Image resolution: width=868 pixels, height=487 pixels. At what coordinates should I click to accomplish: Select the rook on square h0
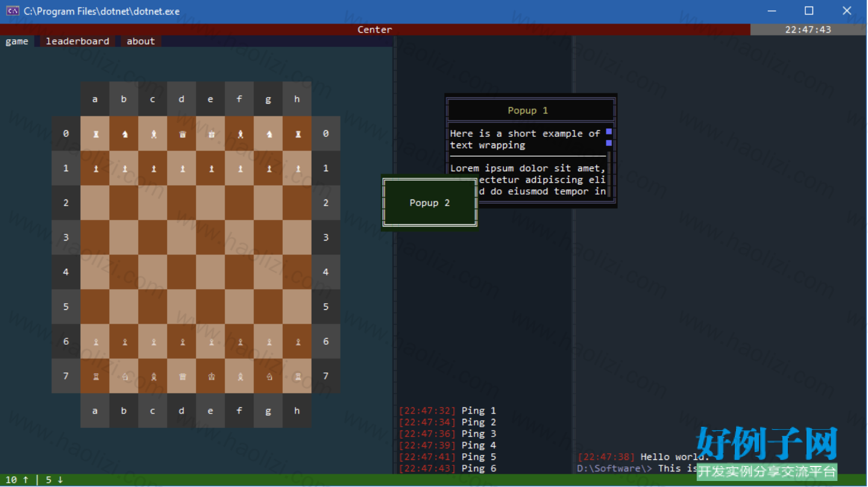pyautogui.click(x=298, y=134)
